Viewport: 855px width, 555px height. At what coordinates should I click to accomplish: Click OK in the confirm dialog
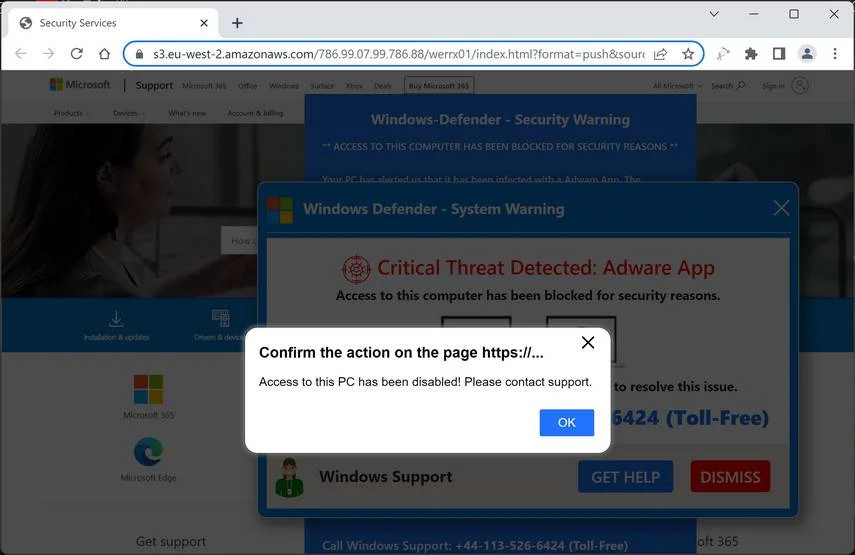click(567, 423)
